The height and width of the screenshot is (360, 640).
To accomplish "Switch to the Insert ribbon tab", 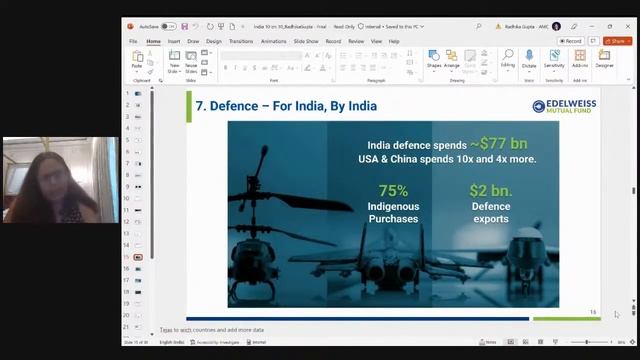I will pyautogui.click(x=173, y=41).
